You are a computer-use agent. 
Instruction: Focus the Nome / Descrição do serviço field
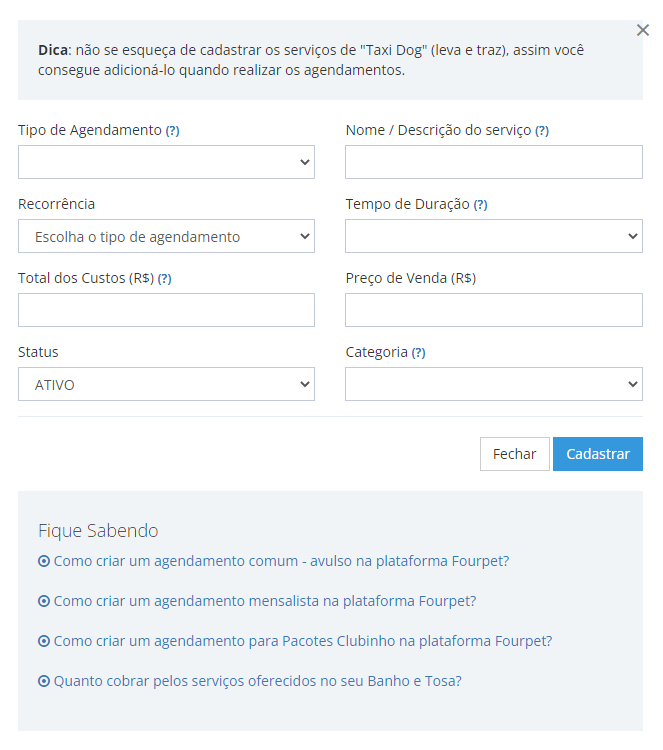(x=494, y=162)
